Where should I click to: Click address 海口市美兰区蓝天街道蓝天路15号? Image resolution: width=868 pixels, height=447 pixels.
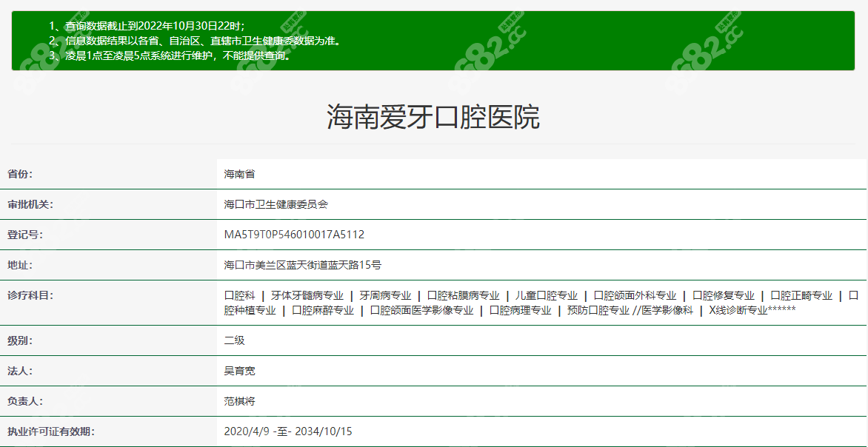[302, 265]
